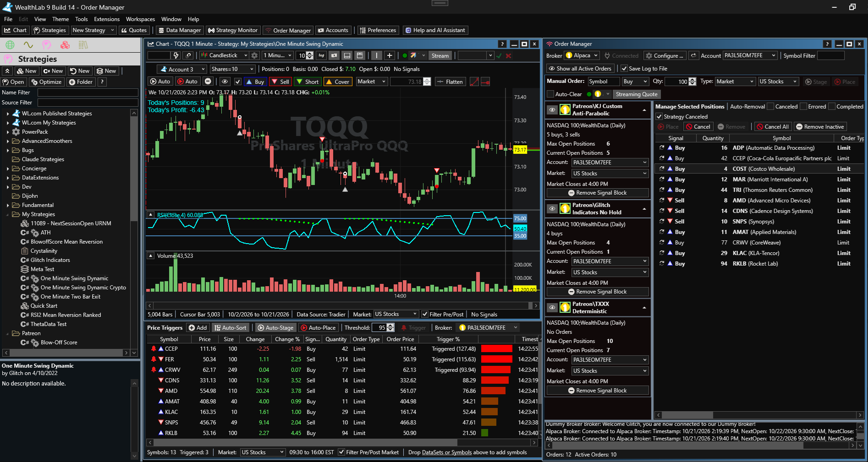
Task: Click the Configure broker button
Action: tap(664, 56)
